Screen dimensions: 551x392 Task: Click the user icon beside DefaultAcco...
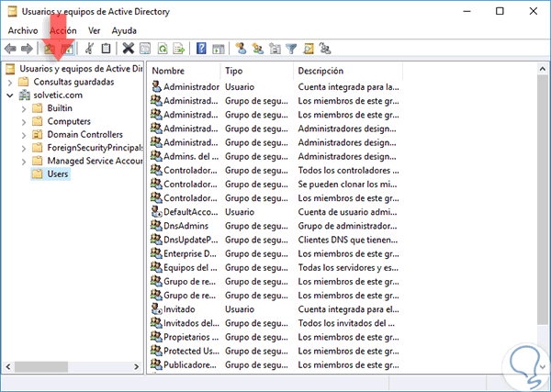[x=156, y=212]
